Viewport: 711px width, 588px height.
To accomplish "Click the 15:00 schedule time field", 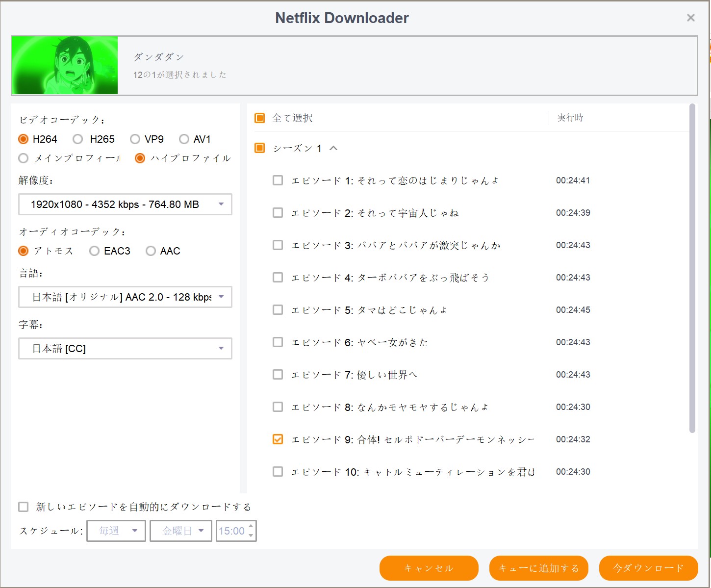I will [x=232, y=531].
